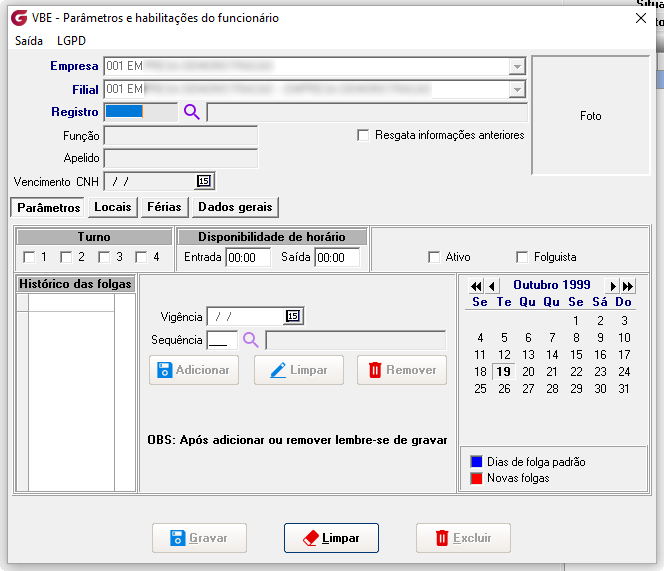Check the Folguista checkbox
664x571 pixels.
tap(522, 257)
